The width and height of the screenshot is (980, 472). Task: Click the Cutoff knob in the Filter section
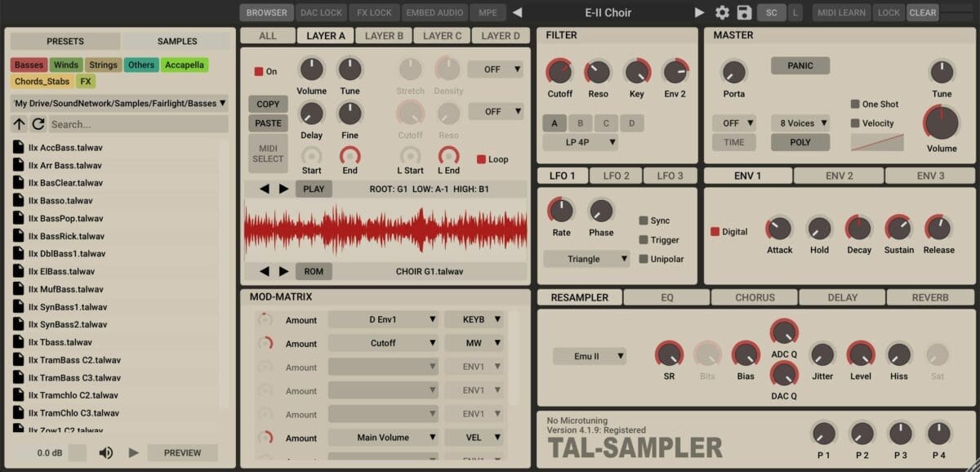[559, 73]
